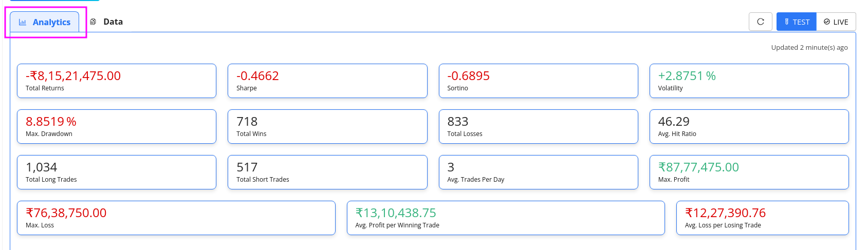Select the Max. Drawdown card
Image resolution: width=868 pixels, height=250 pixels.
[x=117, y=126]
